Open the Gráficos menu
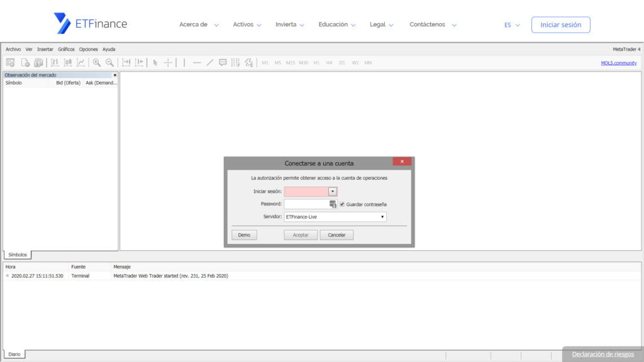This screenshot has height=362, width=644. 66,49
